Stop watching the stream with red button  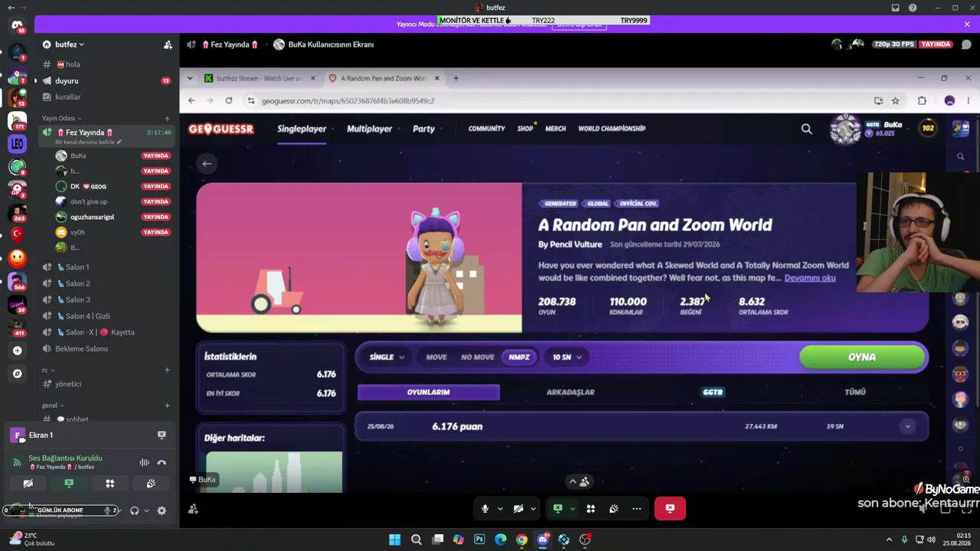coord(670,508)
